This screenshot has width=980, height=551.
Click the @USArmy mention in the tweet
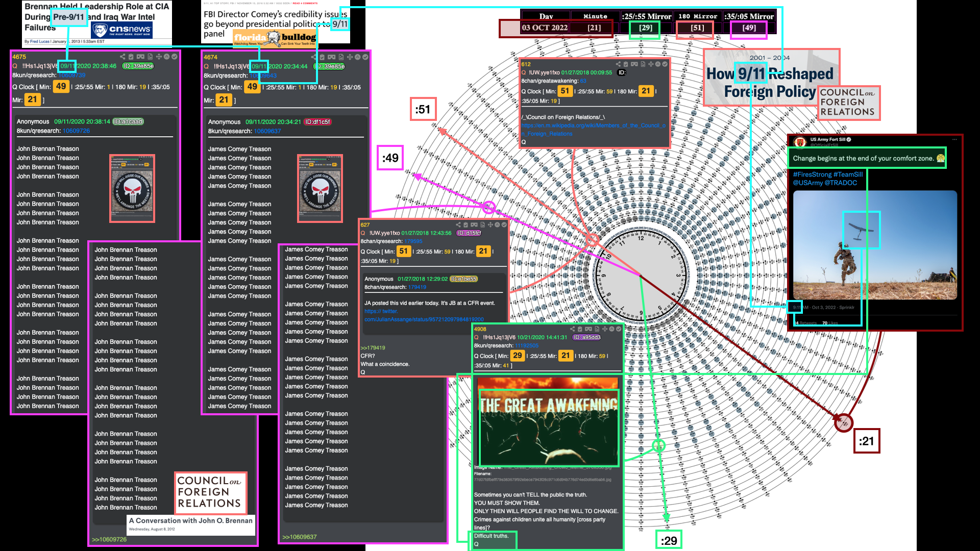coord(808,183)
